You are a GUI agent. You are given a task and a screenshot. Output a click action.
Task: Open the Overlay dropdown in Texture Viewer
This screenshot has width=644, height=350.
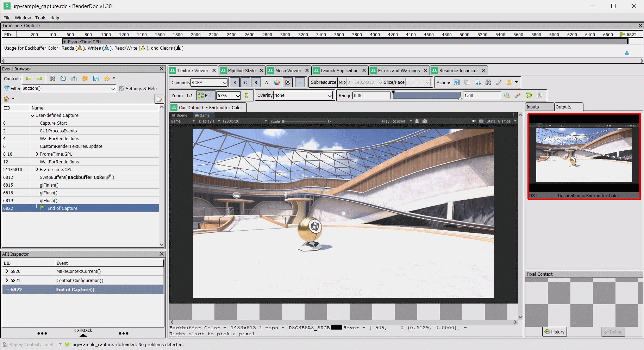[x=302, y=95]
